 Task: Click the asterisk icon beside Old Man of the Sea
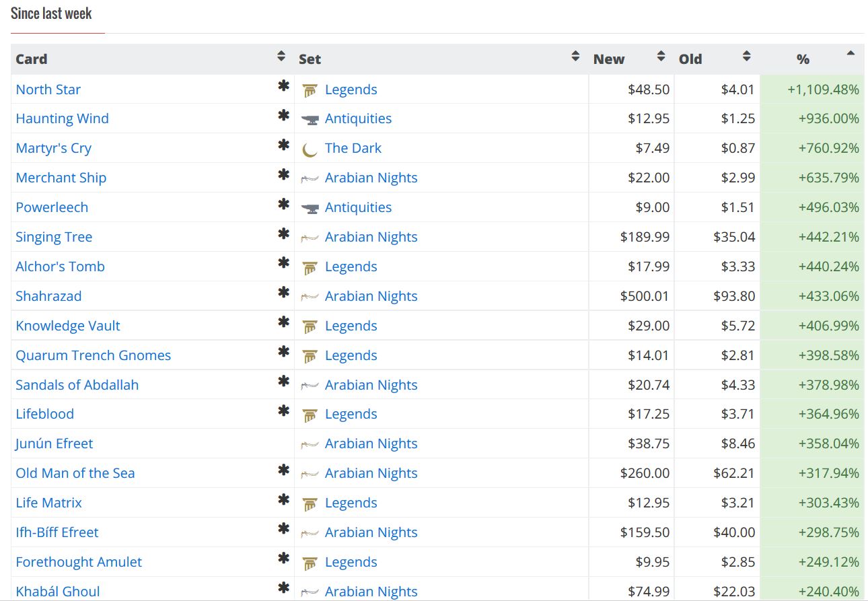pos(283,470)
